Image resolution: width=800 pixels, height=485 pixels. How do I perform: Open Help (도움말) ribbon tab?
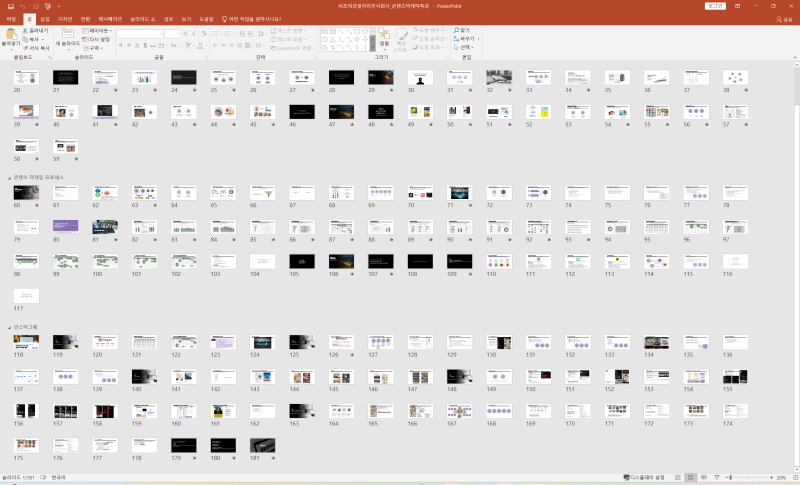[x=206, y=19]
